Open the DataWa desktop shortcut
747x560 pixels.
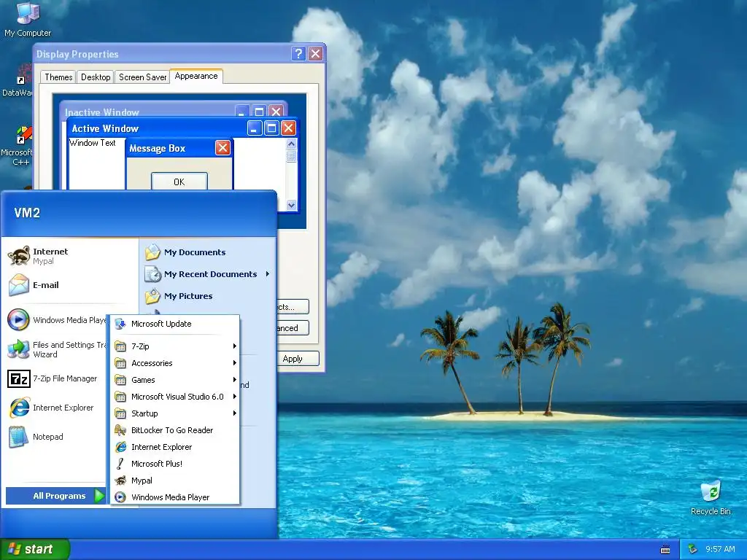point(18,80)
